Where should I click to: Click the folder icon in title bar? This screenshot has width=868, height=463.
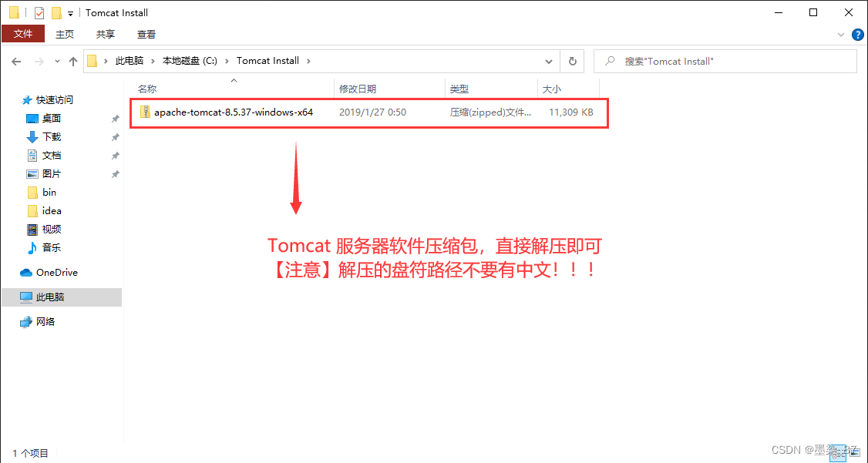coord(15,13)
